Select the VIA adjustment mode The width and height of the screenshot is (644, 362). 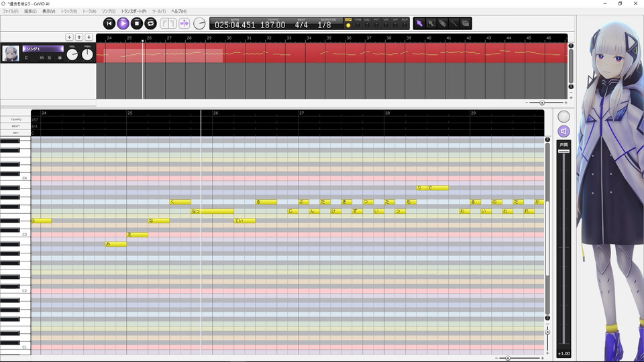[x=386, y=23]
